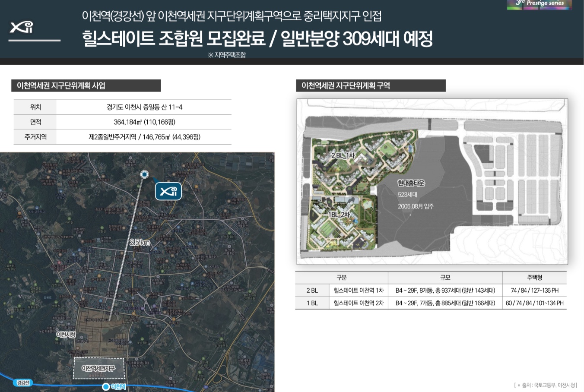This screenshot has width=584, height=392.
Task: Click the 74 / 84 / 127~136 PH cell
Action: pyautogui.click(x=534, y=291)
